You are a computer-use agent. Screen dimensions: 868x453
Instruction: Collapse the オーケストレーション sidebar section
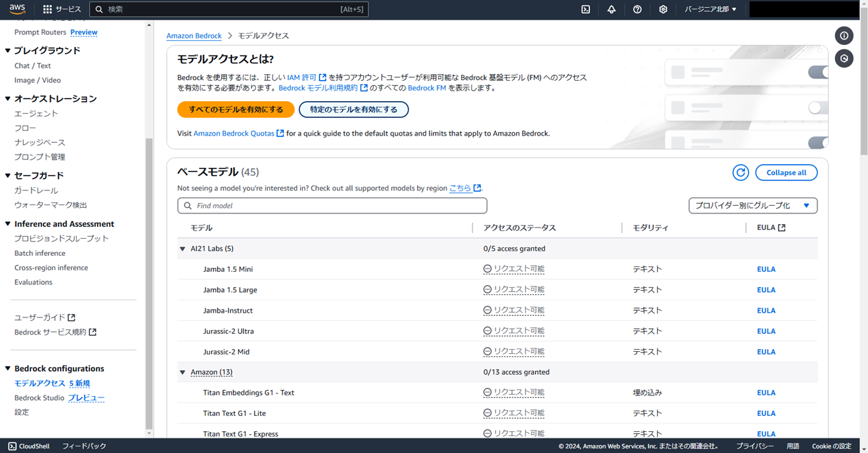(8, 99)
